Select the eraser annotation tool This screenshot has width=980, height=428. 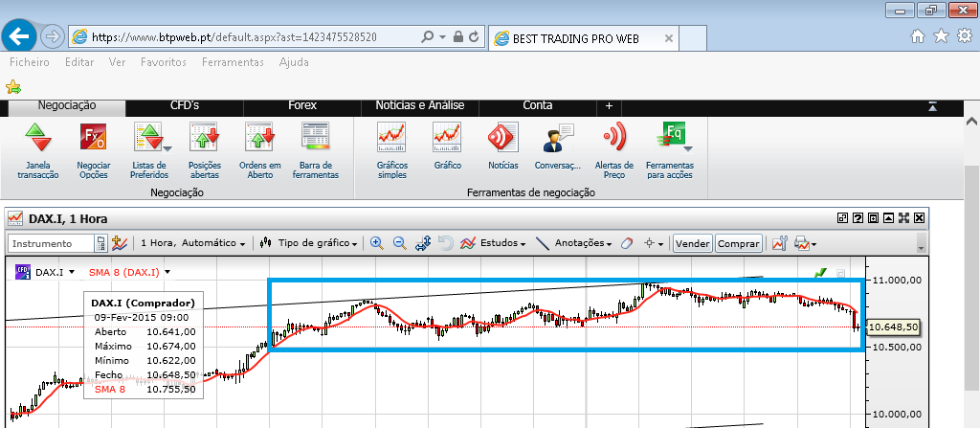(x=627, y=243)
